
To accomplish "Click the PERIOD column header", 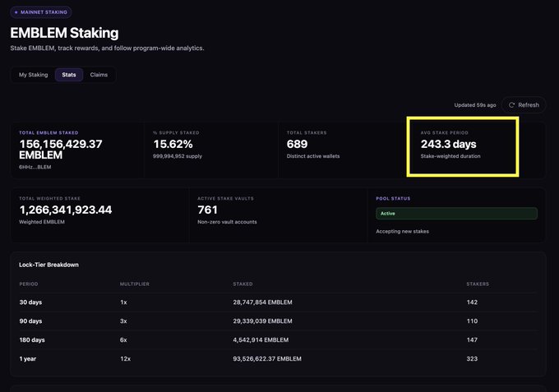I will coord(29,284).
